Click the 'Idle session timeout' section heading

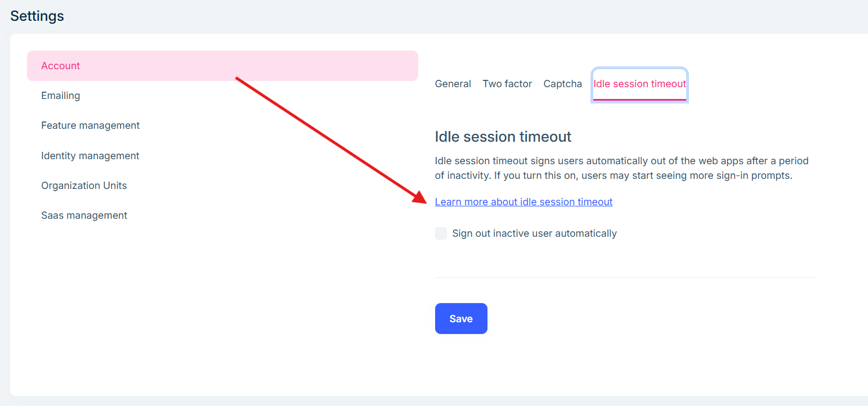tap(503, 137)
